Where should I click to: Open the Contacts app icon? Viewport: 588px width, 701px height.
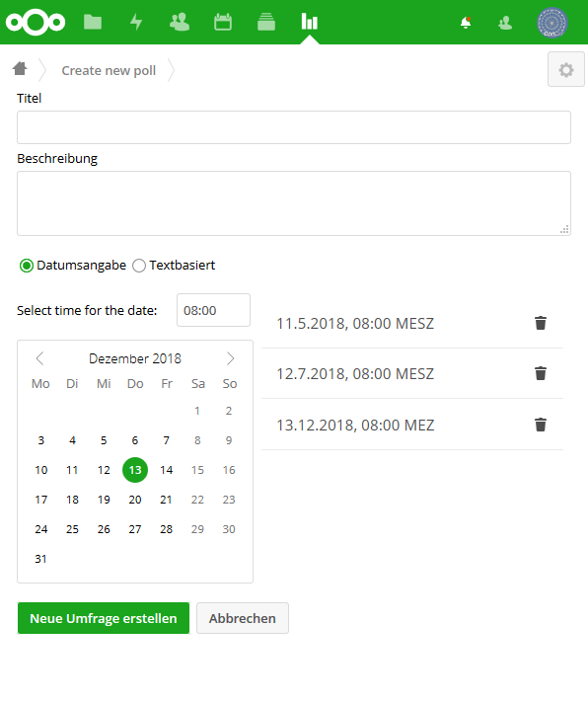tap(180, 22)
